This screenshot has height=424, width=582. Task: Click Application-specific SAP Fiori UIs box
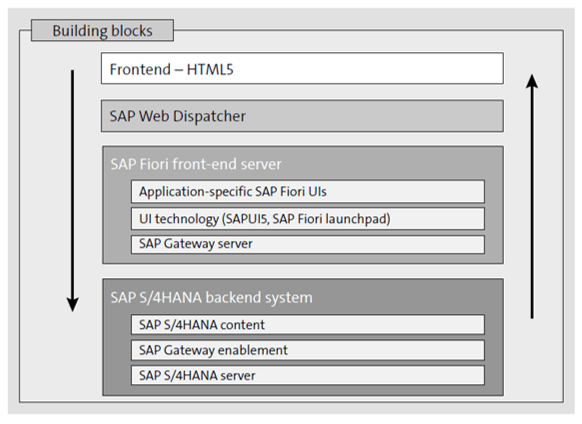(308, 192)
